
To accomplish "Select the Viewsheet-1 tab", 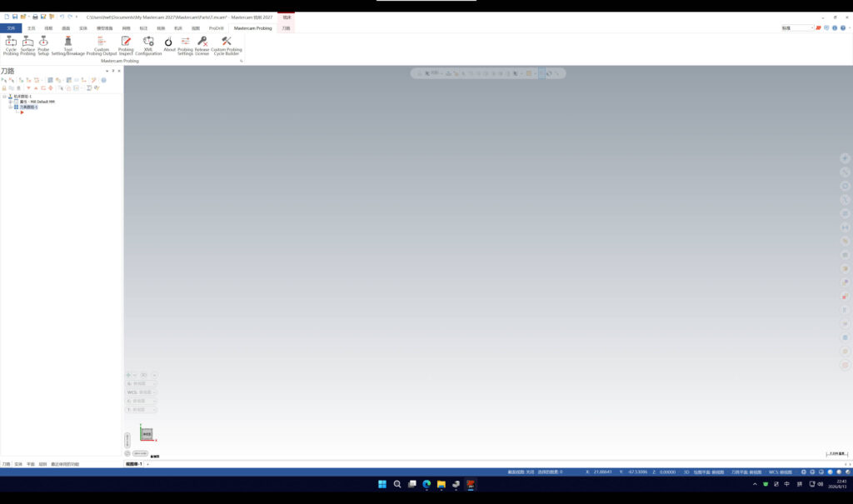I will coord(134,464).
